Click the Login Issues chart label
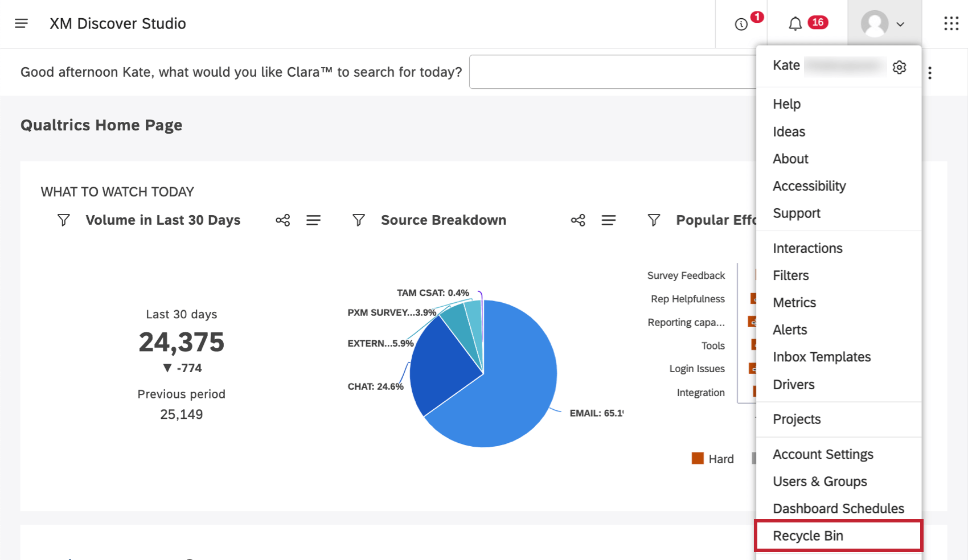This screenshot has width=968, height=560. 697,369
